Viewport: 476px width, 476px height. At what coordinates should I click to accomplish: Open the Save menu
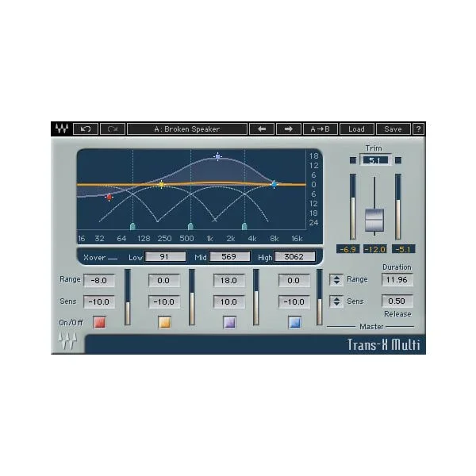pyautogui.click(x=393, y=129)
